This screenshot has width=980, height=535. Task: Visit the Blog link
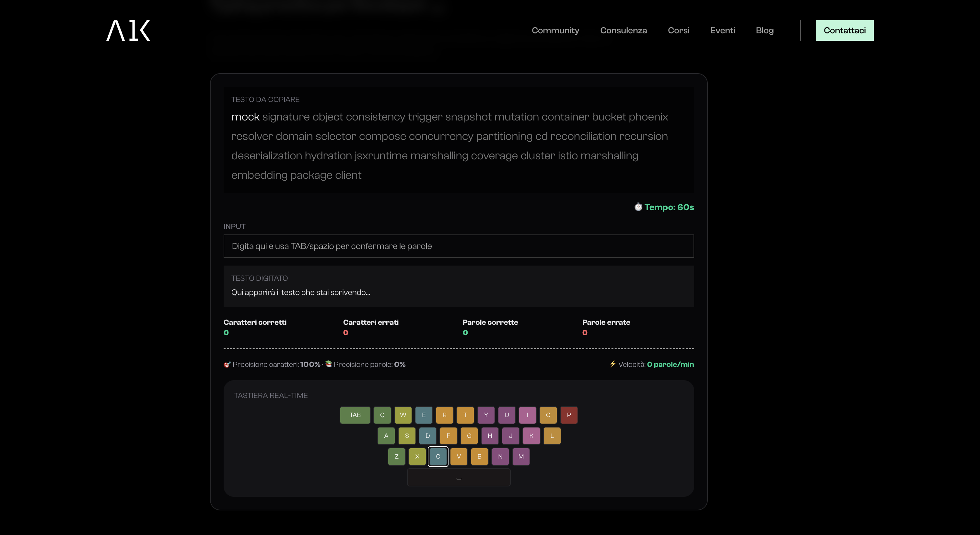pos(764,30)
